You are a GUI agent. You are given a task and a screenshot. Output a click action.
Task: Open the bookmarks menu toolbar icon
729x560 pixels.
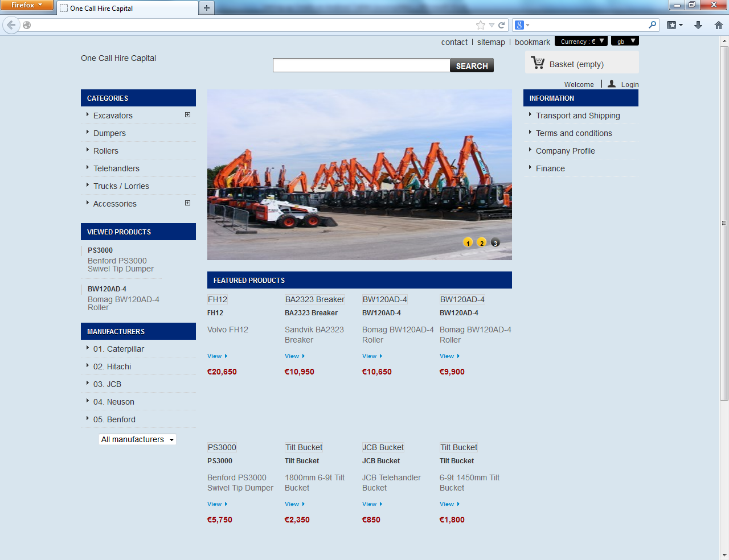[674, 25]
